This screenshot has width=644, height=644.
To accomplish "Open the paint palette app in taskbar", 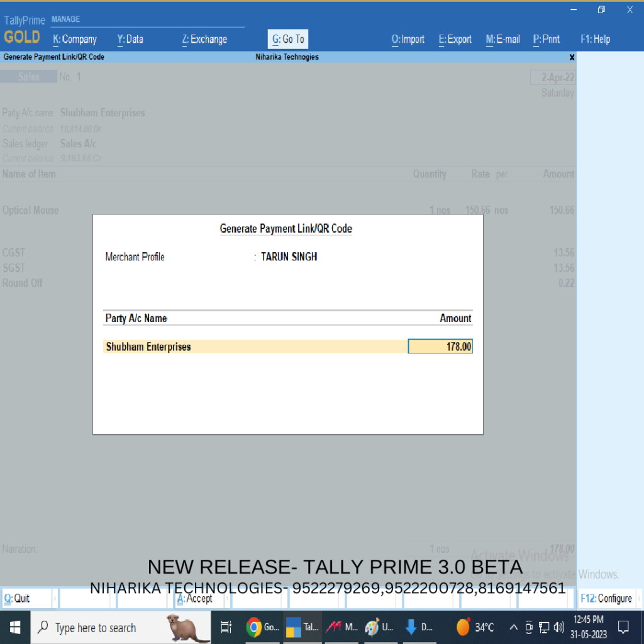I will coord(379,627).
